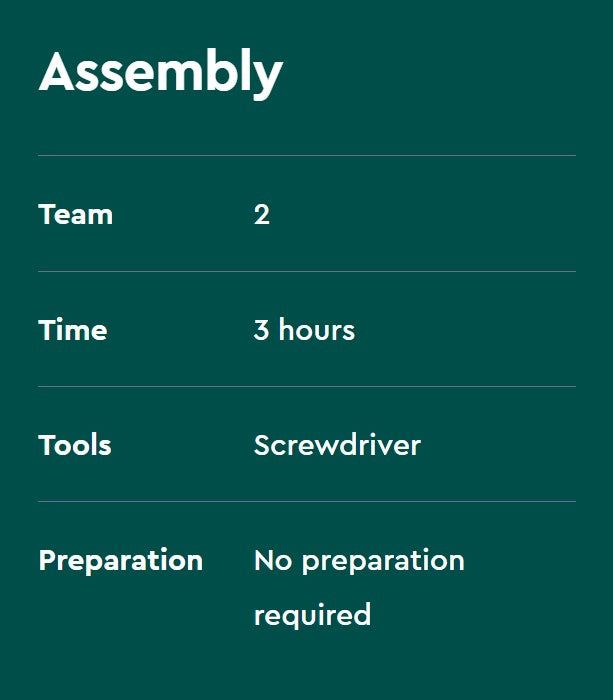This screenshot has width=613, height=700.
Task: Select the bold "Preparation" row label
Action: pos(120,560)
